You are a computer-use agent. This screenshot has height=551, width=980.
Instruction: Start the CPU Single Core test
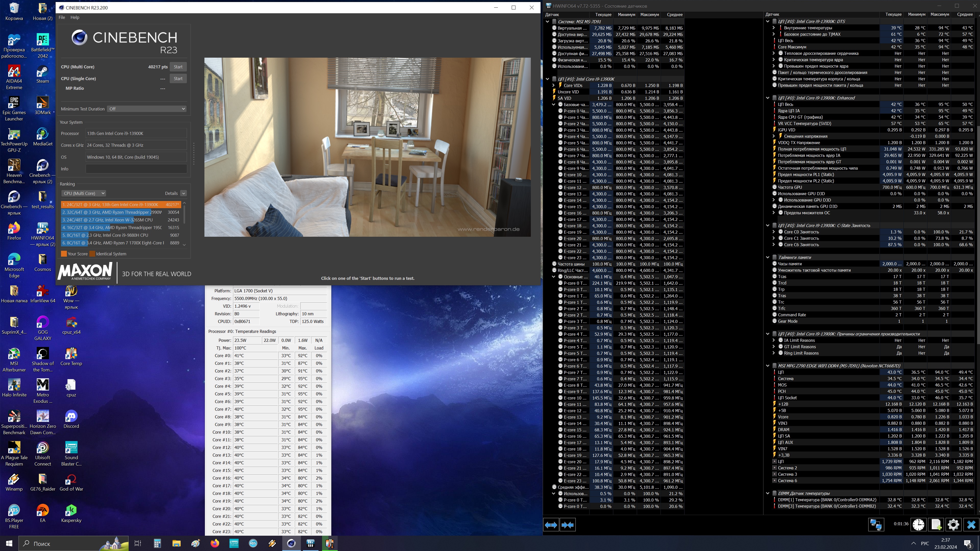(x=178, y=79)
